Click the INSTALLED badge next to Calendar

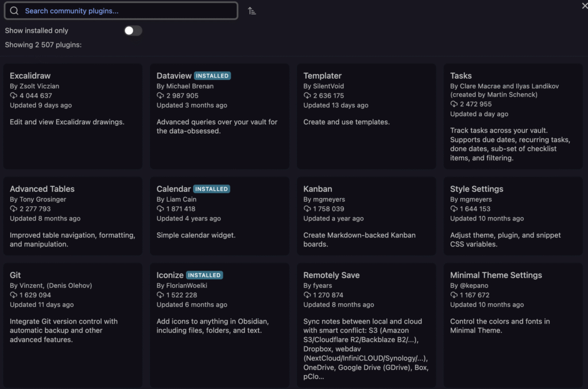[211, 189]
